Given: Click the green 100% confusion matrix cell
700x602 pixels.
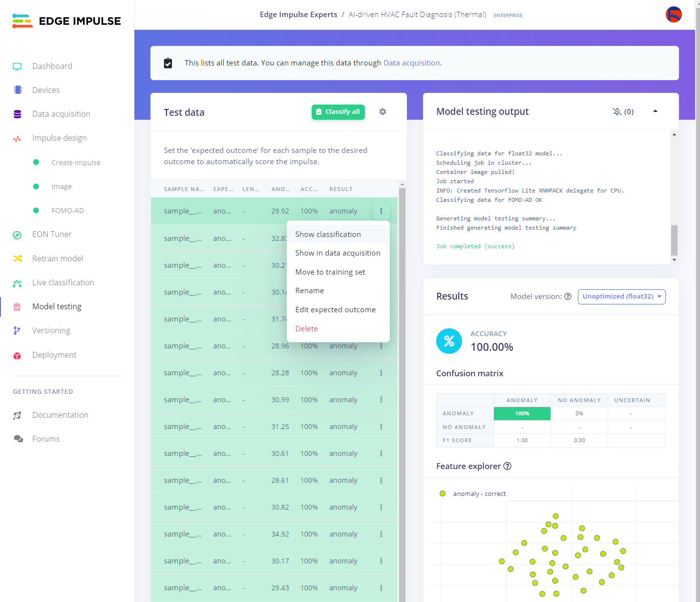Looking at the screenshot, I should [522, 413].
